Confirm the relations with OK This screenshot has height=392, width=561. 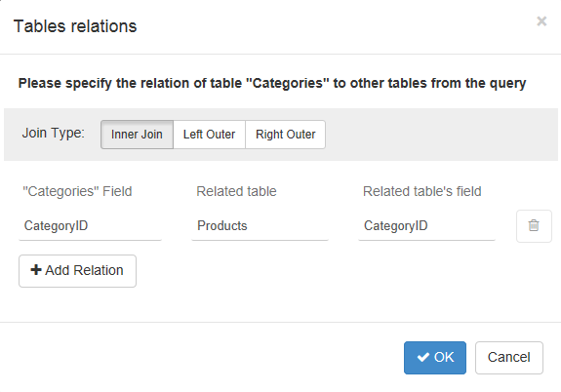click(x=435, y=358)
